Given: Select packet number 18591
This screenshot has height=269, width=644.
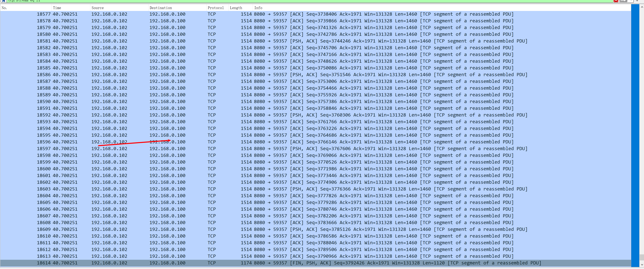Looking at the screenshot, I should click(316, 108).
